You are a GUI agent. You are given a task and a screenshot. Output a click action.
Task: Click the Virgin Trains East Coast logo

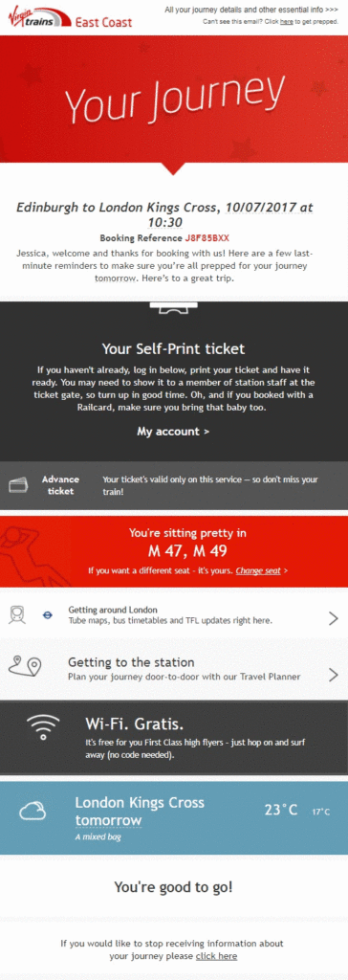(70, 17)
